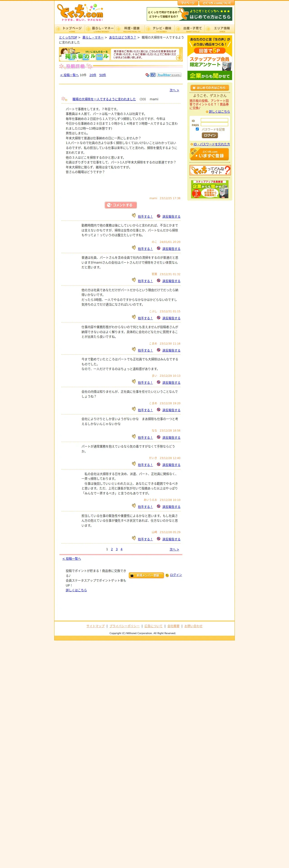The image size is (289, 868).
Task: Click report icon for こぶし's comment
Action: click(158, 318)
